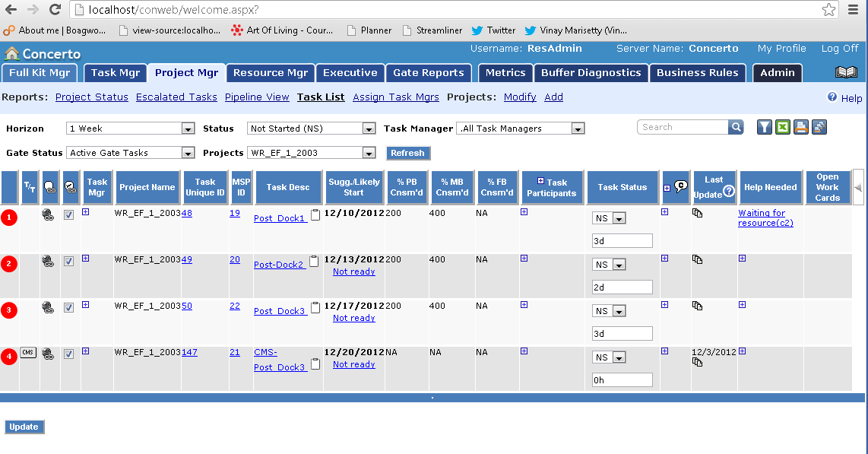Click Log Off link

[840, 49]
